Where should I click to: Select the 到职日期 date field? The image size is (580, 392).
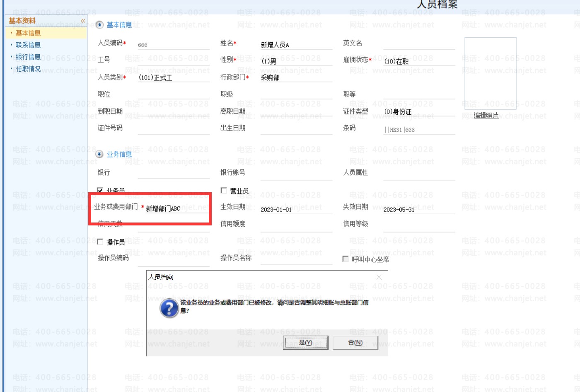pyautogui.click(x=174, y=111)
